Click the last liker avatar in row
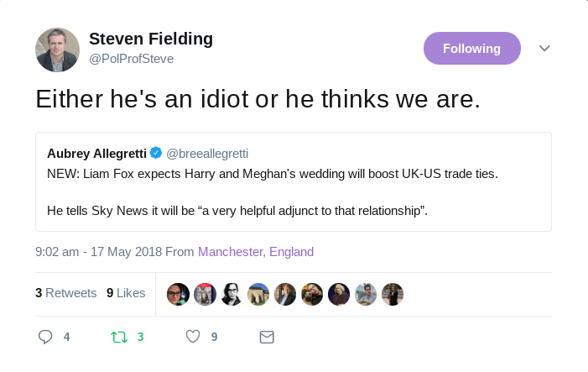The height and width of the screenshot is (372, 588). coord(393,294)
